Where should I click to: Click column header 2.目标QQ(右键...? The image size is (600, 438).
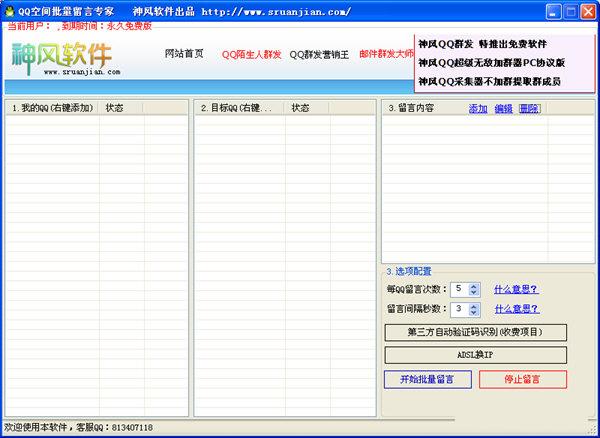pyautogui.click(x=239, y=108)
